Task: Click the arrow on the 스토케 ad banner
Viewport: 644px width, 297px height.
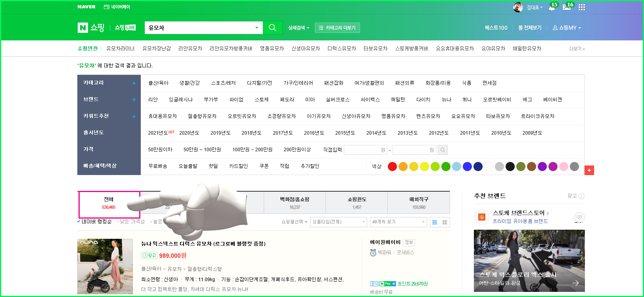Action: pos(575,283)
